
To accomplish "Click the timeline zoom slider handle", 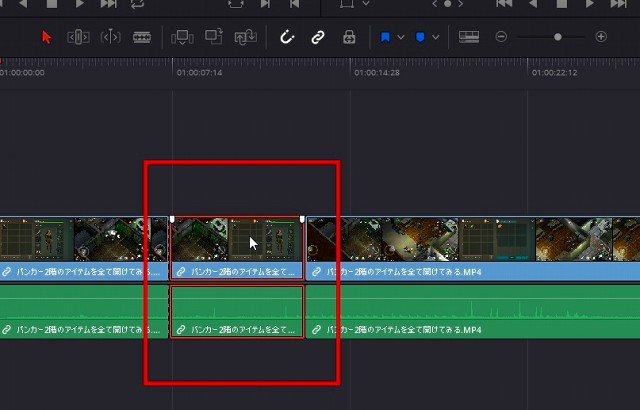I will pyautogui.click(x=558, y=37).
